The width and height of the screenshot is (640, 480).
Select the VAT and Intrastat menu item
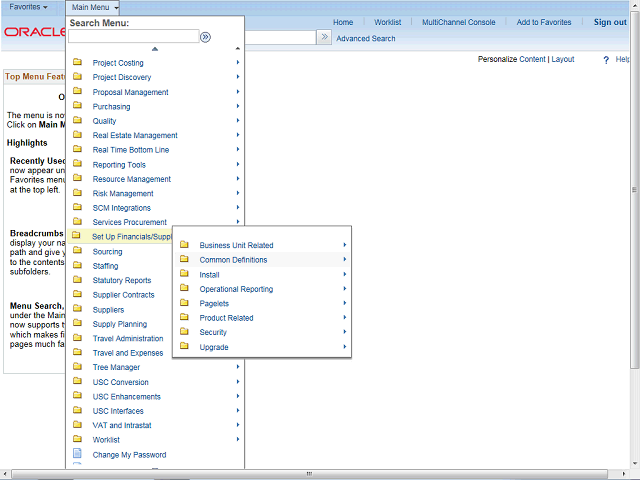tap(122, 425)
